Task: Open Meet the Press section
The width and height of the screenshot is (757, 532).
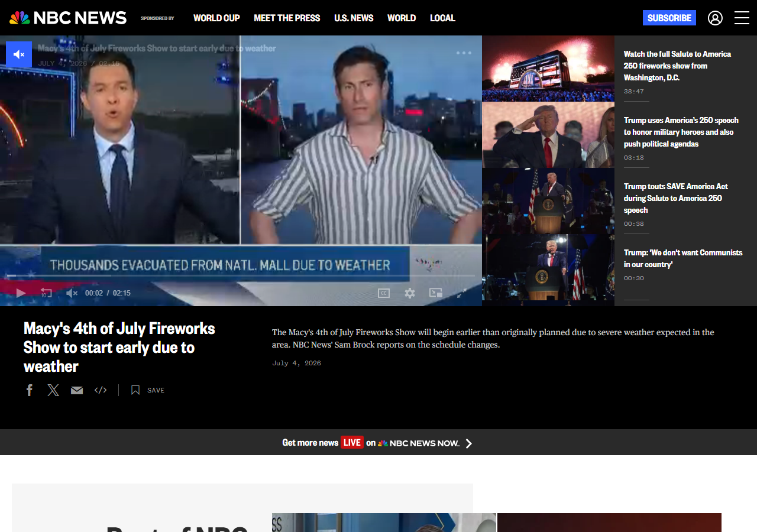Action: click(x=287, y=18)
